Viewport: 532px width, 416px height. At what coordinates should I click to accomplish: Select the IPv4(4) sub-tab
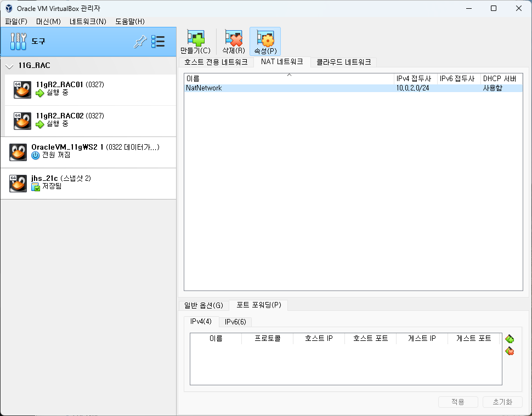(201, 321)
